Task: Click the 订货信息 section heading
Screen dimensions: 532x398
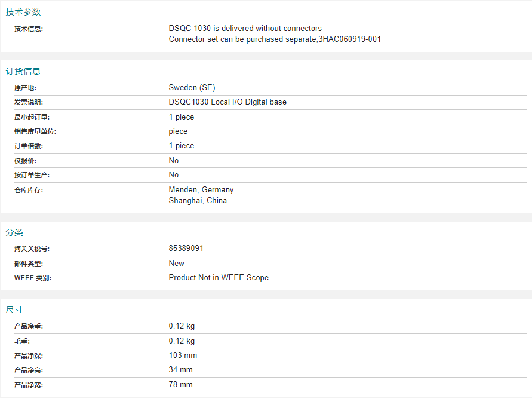Action: coord(23,71)
